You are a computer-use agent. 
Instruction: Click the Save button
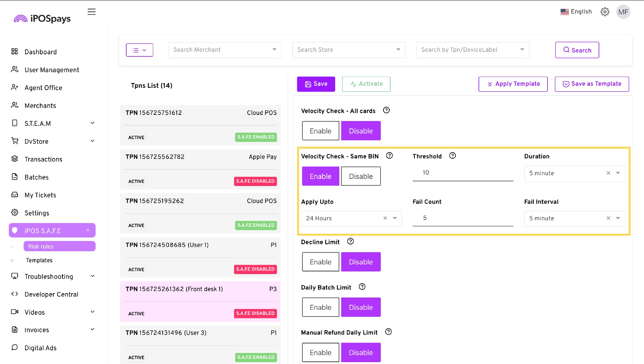(x=316, y=84)
